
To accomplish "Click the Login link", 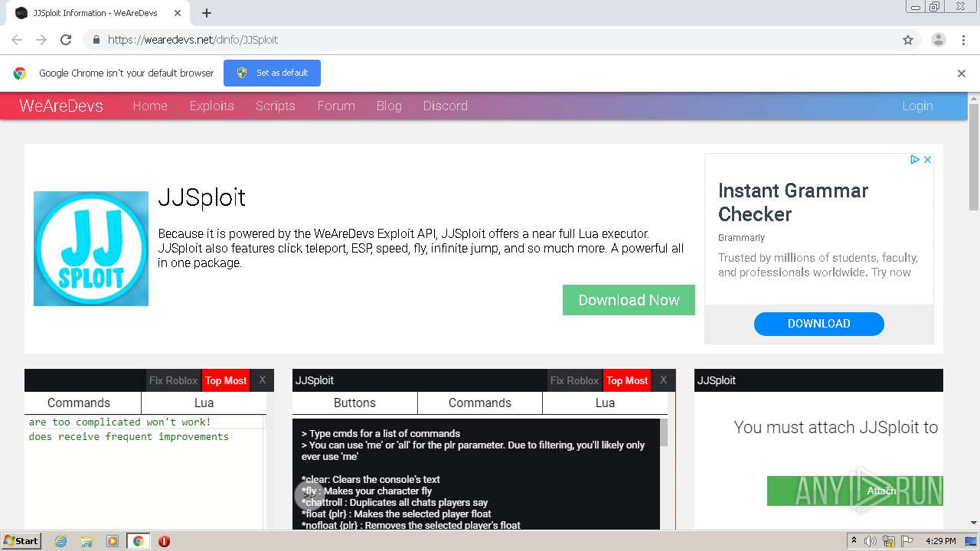I will click(x=917, y=106).
